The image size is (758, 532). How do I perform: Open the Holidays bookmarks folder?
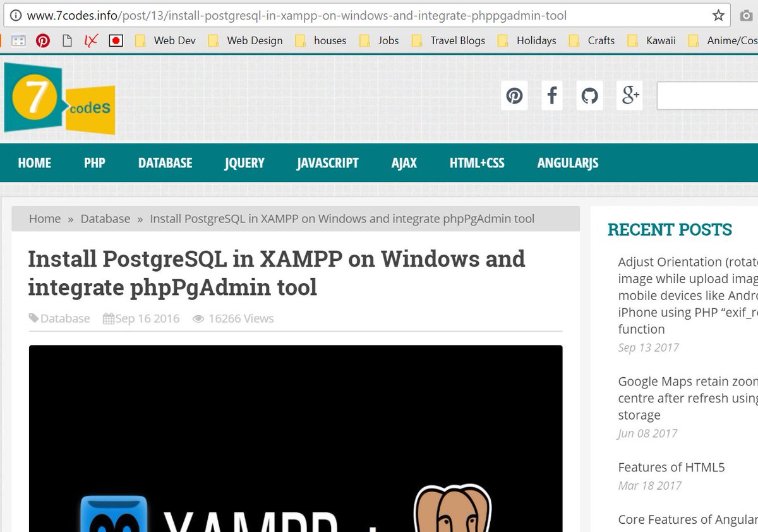tap(527, 40)
